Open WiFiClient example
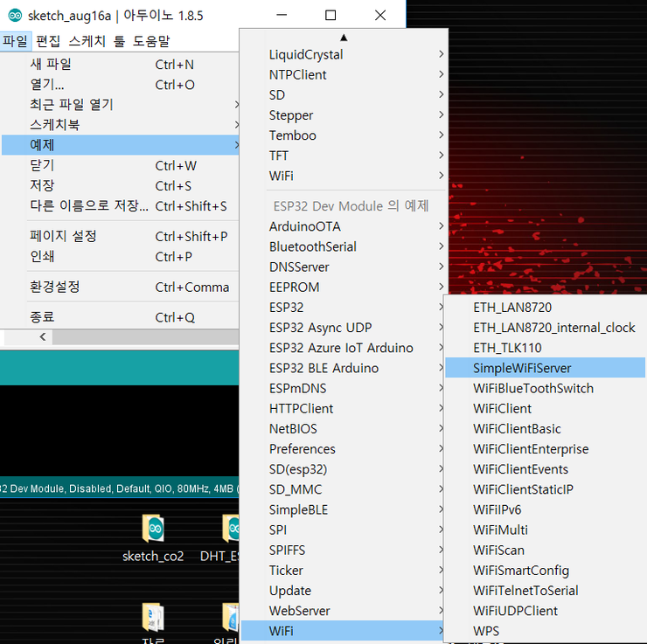647x644 pixels. pos(546,408)
